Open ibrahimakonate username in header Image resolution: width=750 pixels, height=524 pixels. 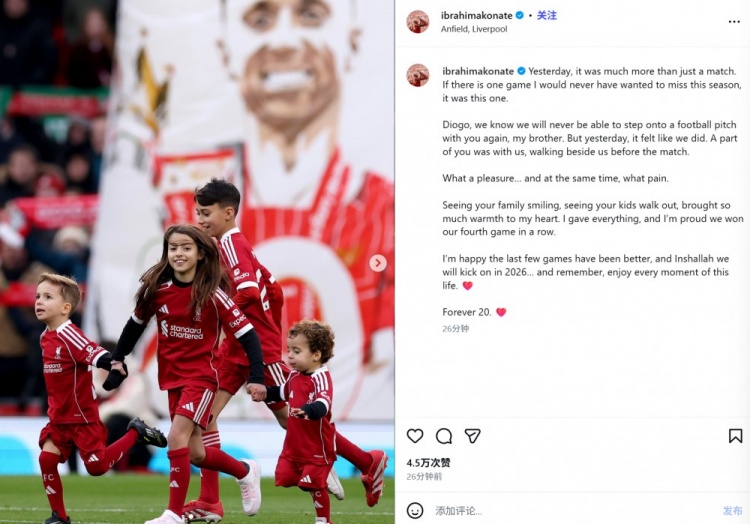pos(476,15)
